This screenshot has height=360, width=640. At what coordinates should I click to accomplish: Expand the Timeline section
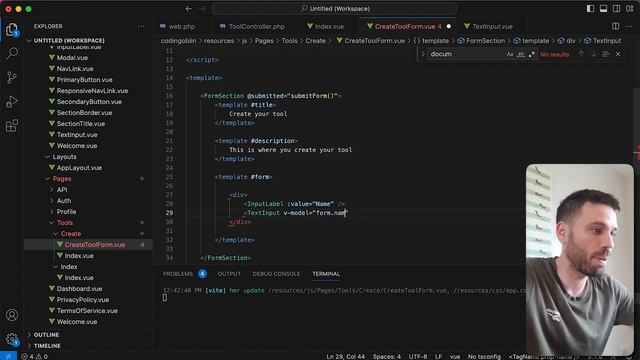coord(47,346)
